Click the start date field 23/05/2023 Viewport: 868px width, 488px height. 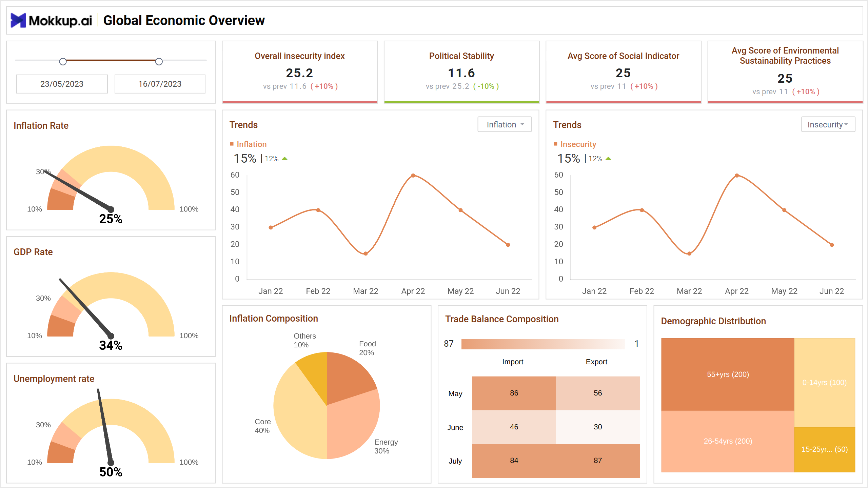(x=62, y=84)
